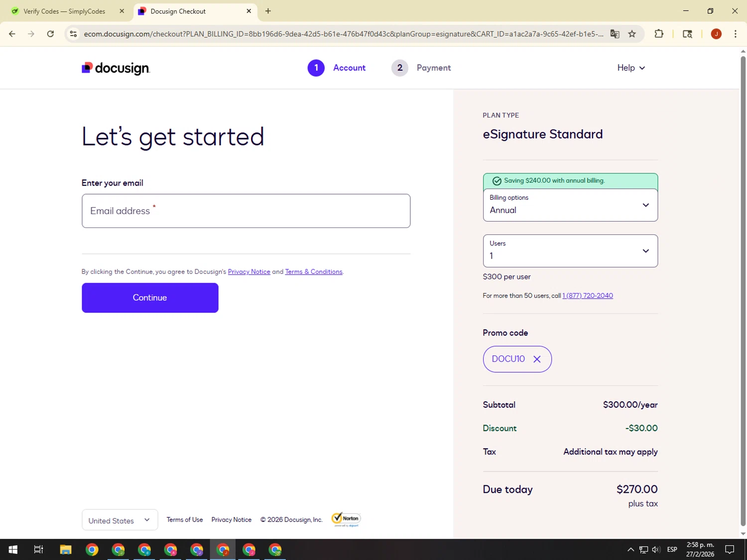Open Terms of Use footer link
This screenshot has width=747, height=560.
[185, 520]
